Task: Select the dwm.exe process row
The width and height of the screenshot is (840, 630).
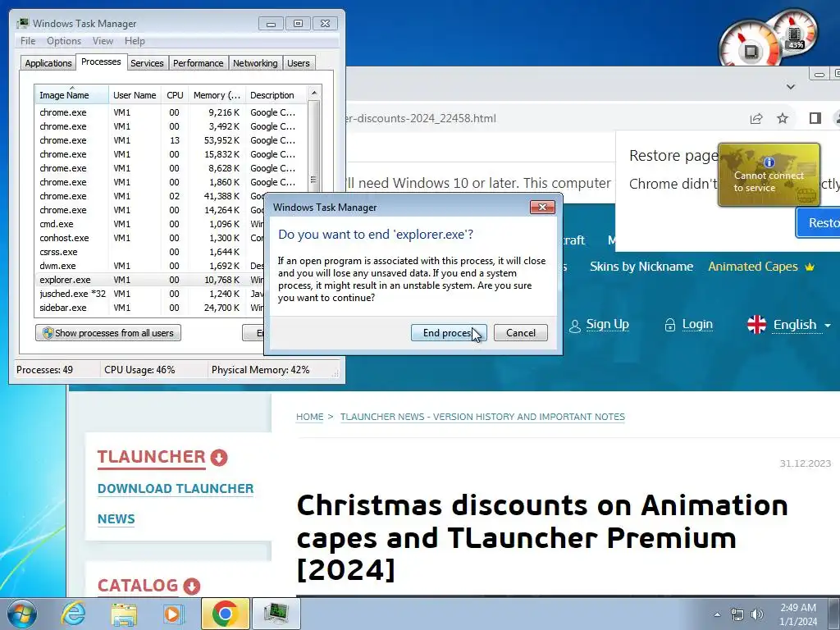Action: (150, 266)
